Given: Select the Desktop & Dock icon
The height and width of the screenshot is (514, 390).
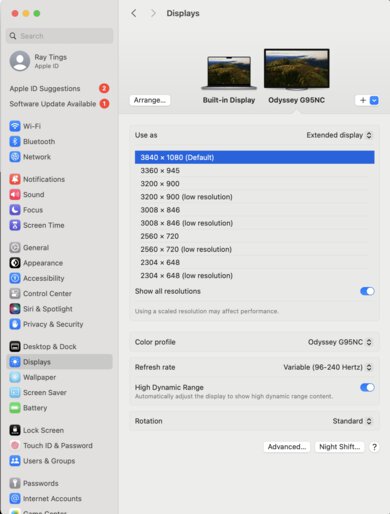Looking at the screenshot, I should [15, 346].
